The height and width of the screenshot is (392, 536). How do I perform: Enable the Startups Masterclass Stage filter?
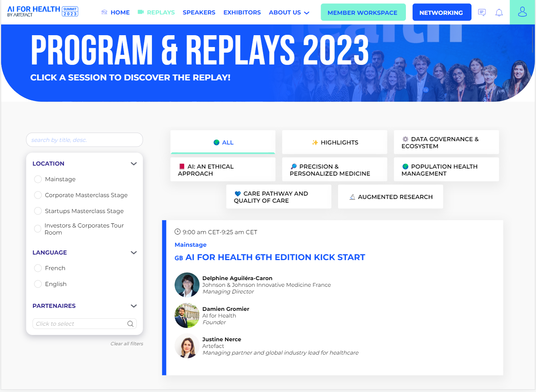pyautogui.click(x=38, y=211)
